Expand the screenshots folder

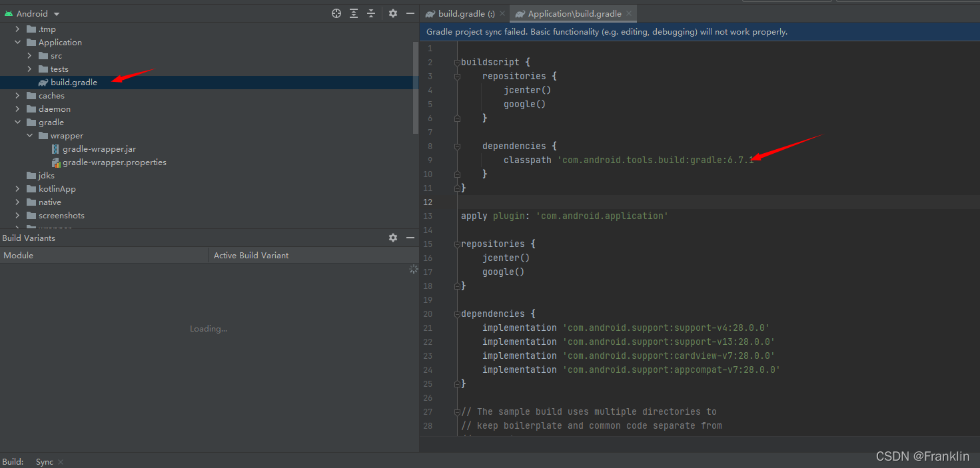[18, 215]
